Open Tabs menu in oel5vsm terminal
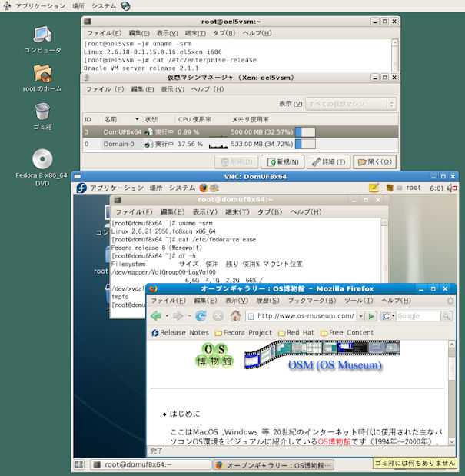Viewport: 465px width, 476px height. click(x=224, y=33)
